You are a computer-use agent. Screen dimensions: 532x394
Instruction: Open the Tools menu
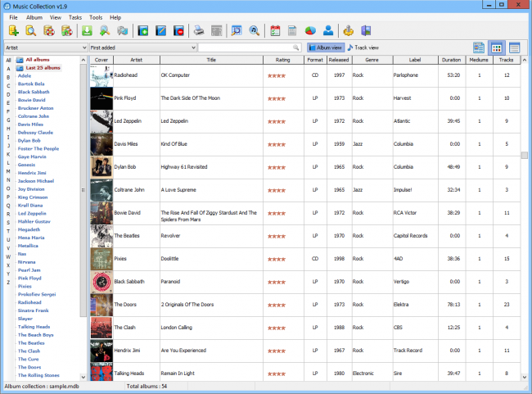[x=96, y=17]
